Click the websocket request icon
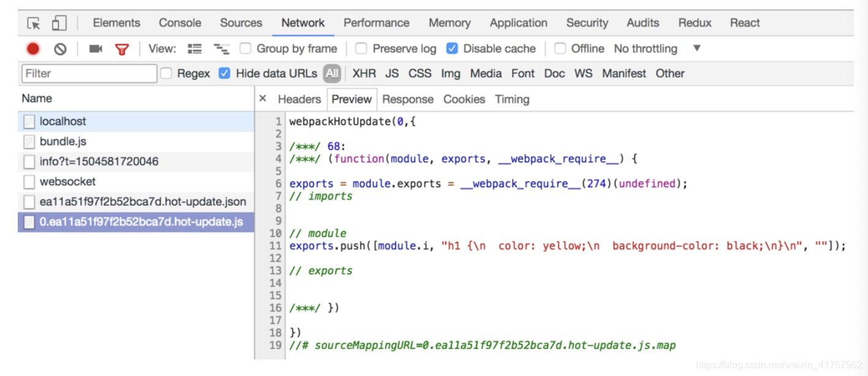This screenshot has height=376, width=868. [29, 182]
